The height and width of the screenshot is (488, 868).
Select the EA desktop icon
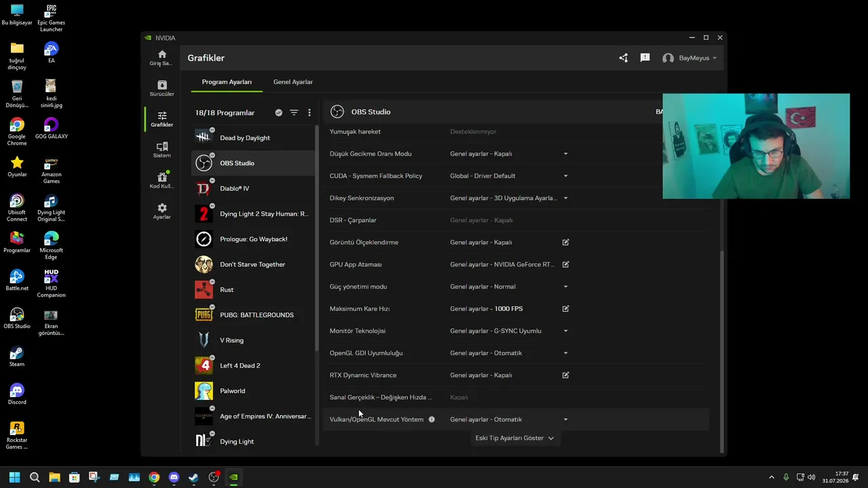click(51, 52)
